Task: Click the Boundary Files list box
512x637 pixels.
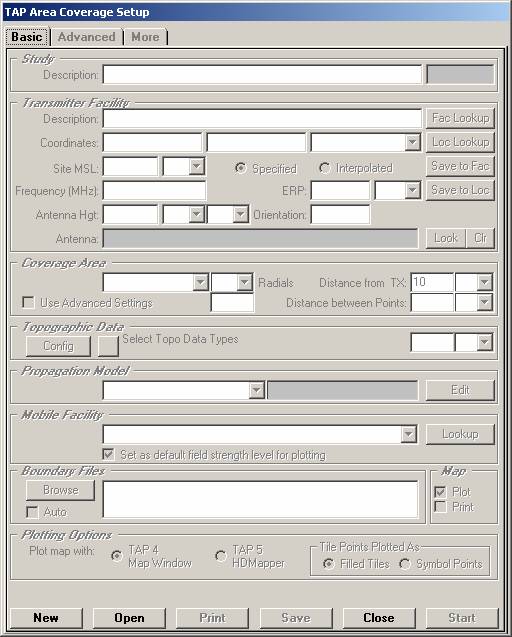Action: coord(260,500)
